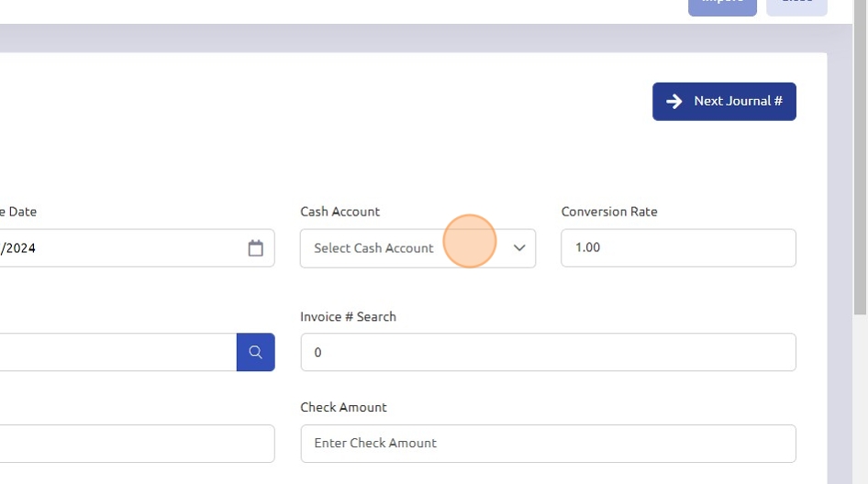Click the Date label above the date field
This screenshot has height=484, width=868.
(x=20, y=212)
